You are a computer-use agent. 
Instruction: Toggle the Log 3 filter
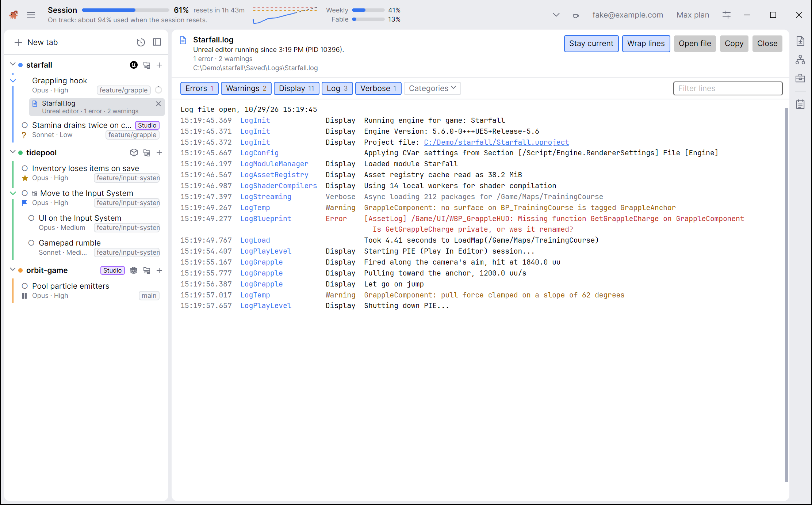(x=337, y=88)
